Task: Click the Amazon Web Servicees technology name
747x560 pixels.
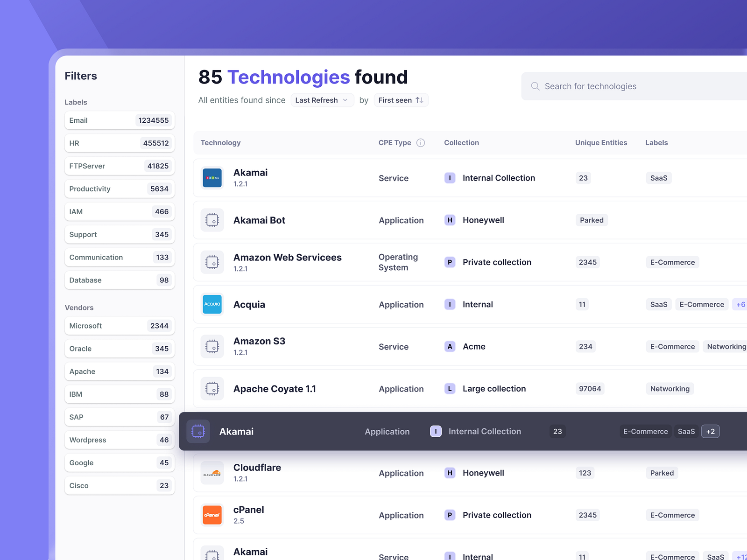Action: click(287, 257)
